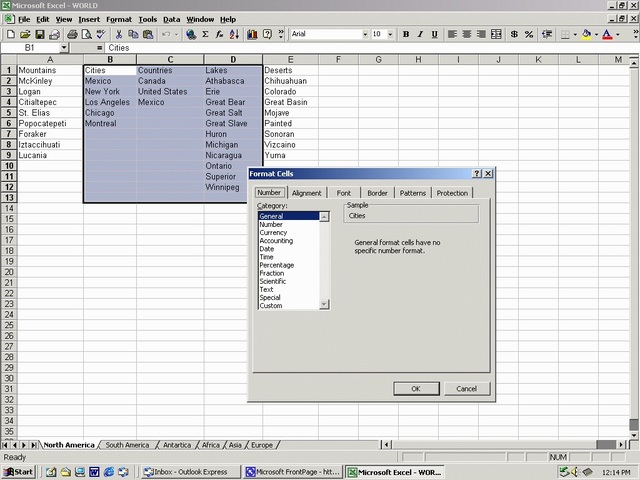Click the dialog's question mark help button
Viewport: 640px width, 480px height.
click(x=477, y=173)
